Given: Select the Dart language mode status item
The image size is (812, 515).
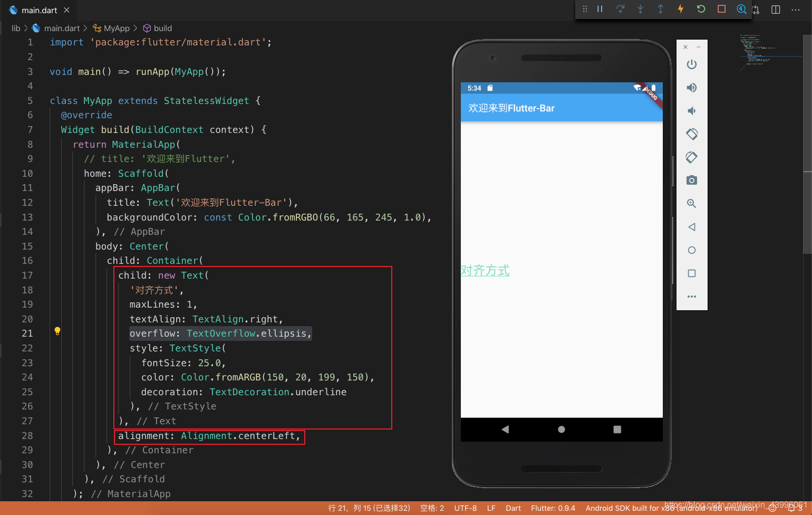Looking at the screenshot, I should [x=513, y=508].
